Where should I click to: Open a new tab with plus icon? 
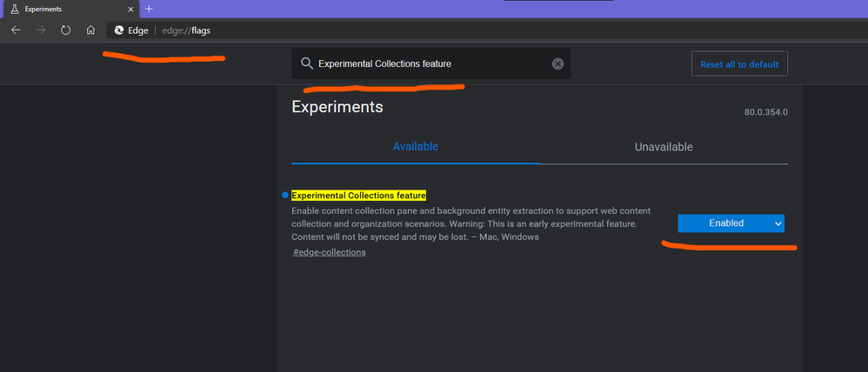pyautogui.click(x=149, y=10)
